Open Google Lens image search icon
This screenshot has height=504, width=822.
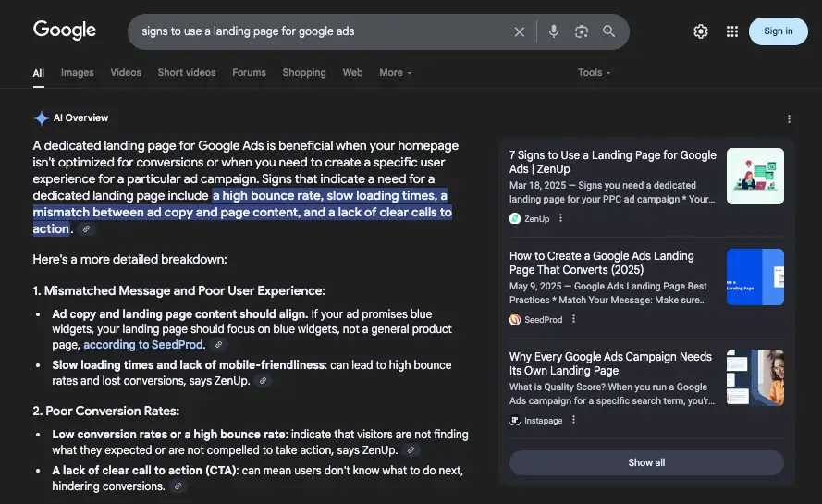[581, 31]
